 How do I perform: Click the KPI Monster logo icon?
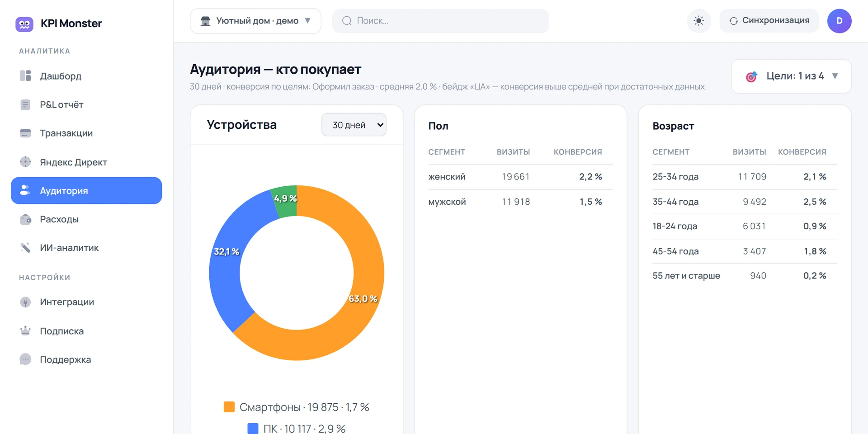coord(24,24)
